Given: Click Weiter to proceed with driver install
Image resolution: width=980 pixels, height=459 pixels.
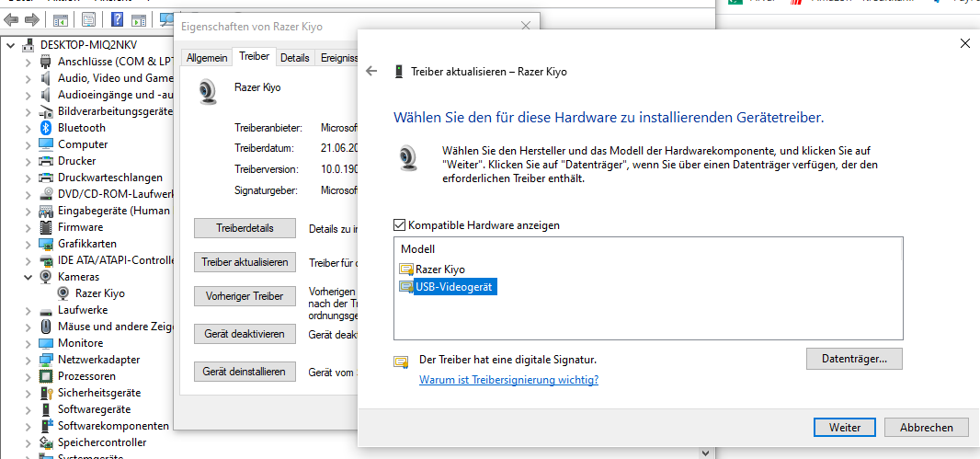Looking at the screenshot, I should tap(845, 428).
